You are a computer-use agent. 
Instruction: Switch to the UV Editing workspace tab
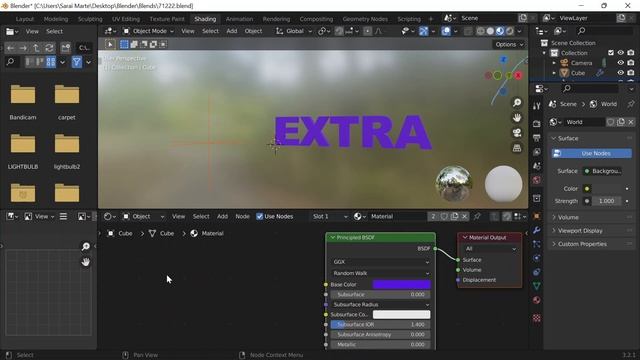pos(126,19)
